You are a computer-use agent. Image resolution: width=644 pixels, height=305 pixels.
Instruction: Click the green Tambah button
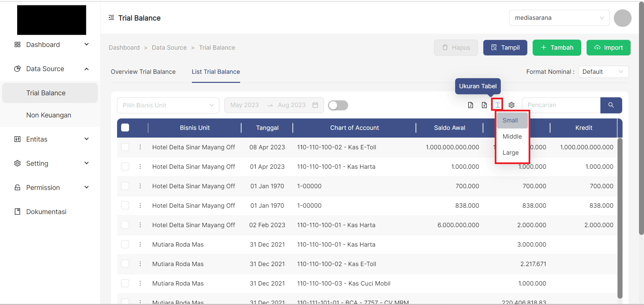(557, 48)
